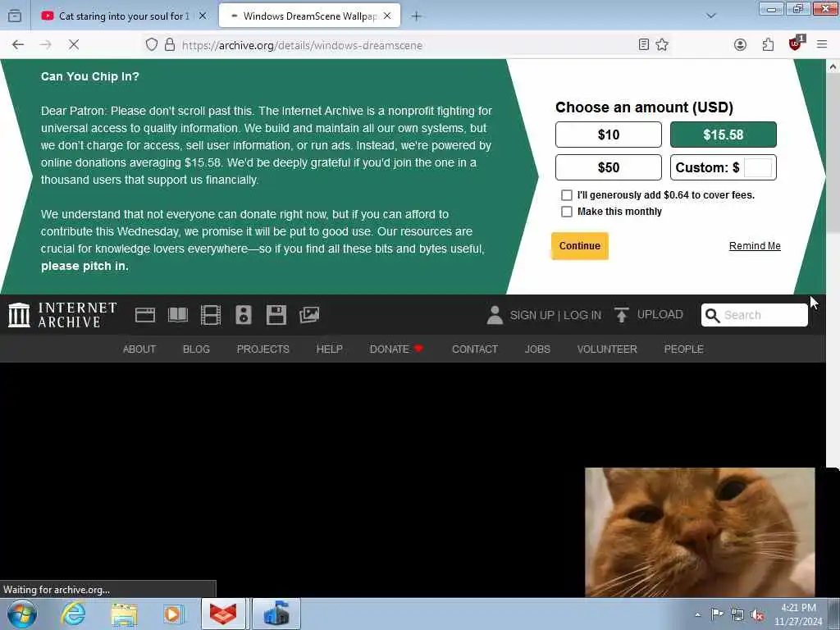This screenshot has width=840, height=630.
Task: Open a new tab with plus button
Action: 416,16
